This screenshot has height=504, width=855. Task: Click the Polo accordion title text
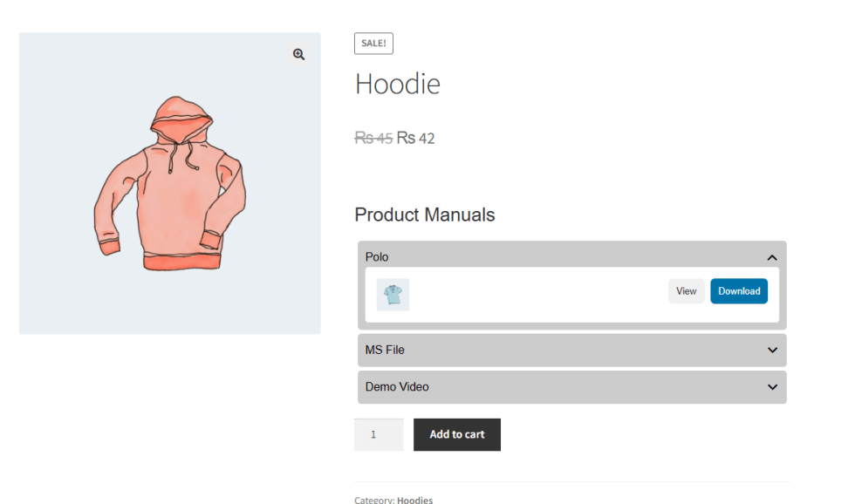(x=377, y=256)
